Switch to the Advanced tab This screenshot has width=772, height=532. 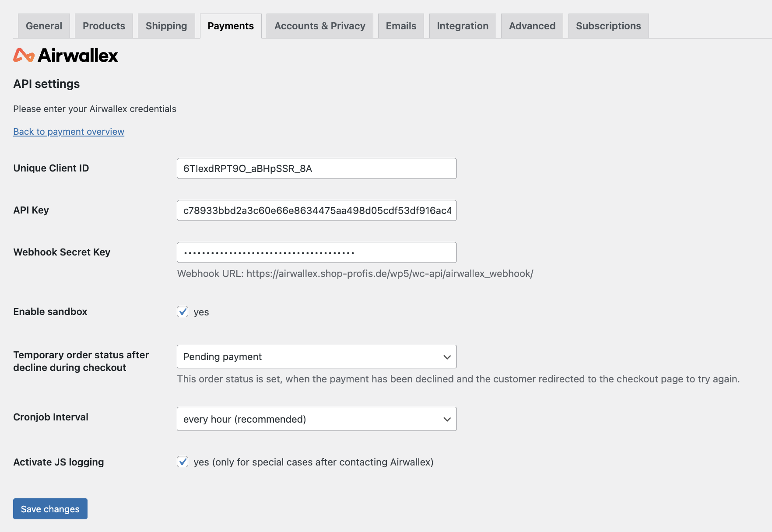[532, 26]
